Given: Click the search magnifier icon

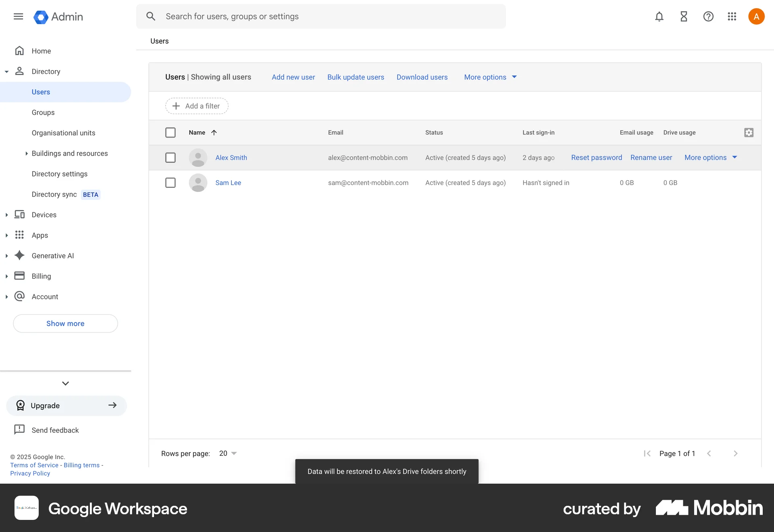Looking at the screenshot, I should point(151,16).
